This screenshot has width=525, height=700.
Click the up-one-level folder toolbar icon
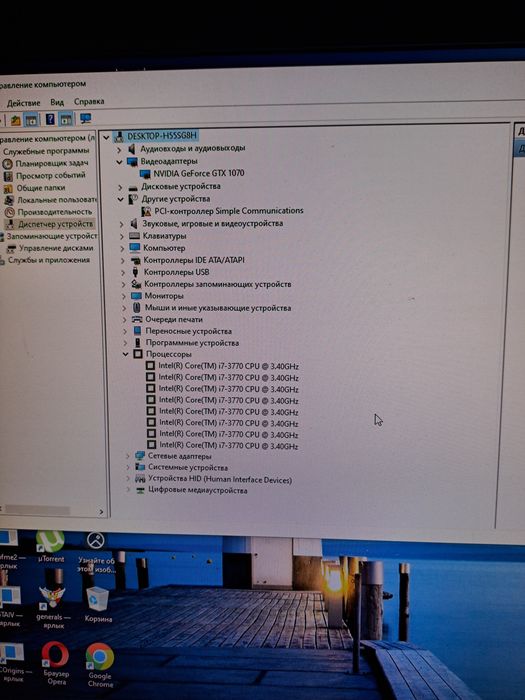point(16,120)
